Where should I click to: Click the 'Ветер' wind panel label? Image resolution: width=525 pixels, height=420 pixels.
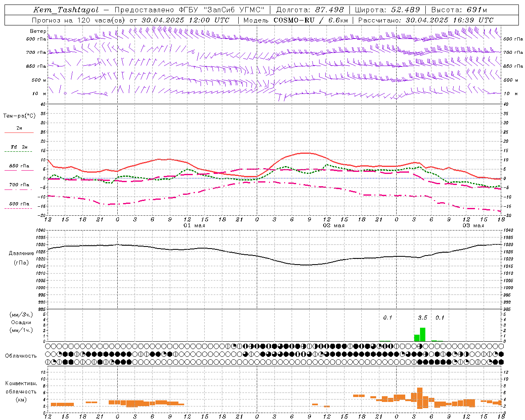pyautogui.click(x=38, y=31)
